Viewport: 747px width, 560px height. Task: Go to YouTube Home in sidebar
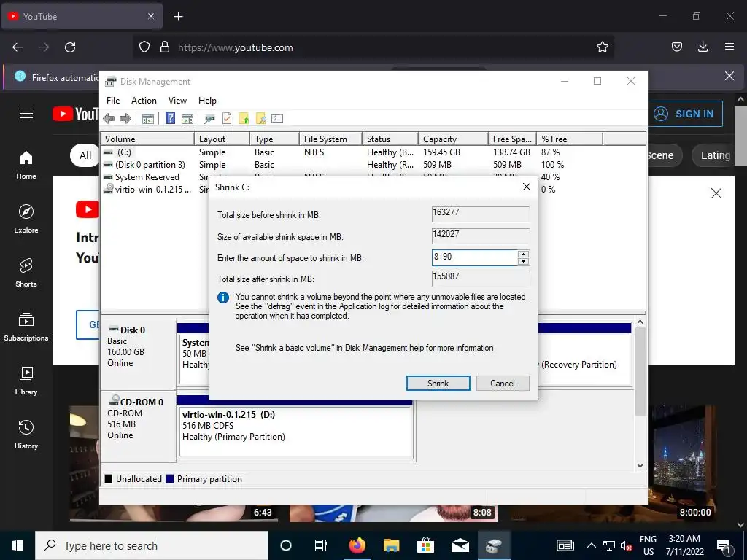click(26, 166)
